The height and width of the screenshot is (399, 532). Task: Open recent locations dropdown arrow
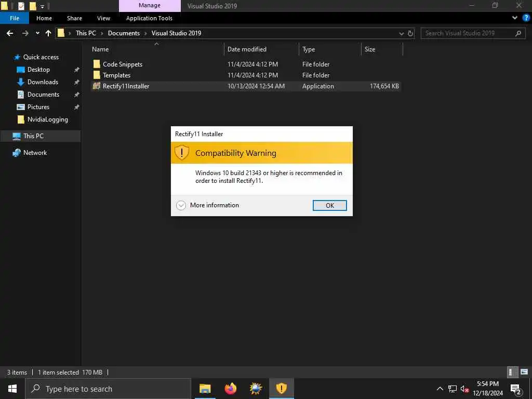point(37,33)
